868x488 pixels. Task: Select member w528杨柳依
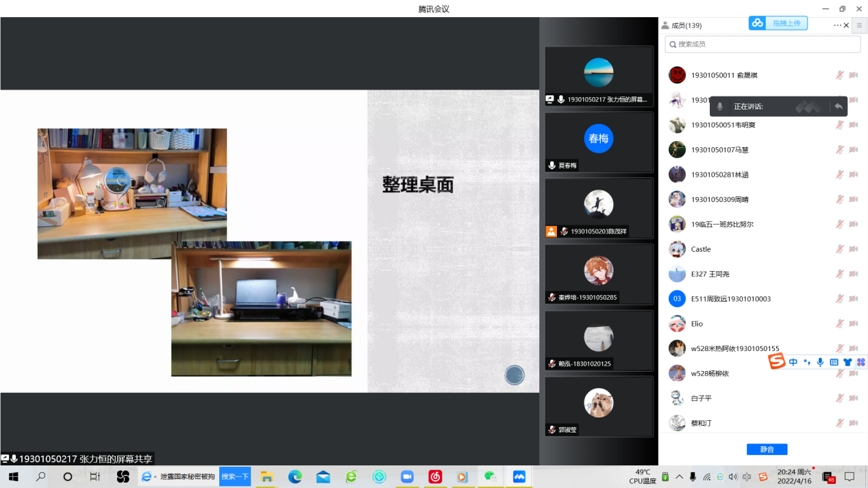click(x=762, y=373)
